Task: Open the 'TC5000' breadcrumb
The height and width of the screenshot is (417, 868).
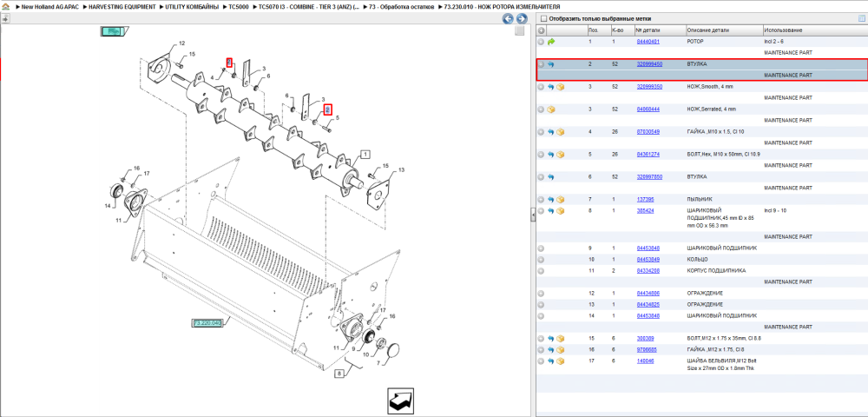Action: pos(240,7)
